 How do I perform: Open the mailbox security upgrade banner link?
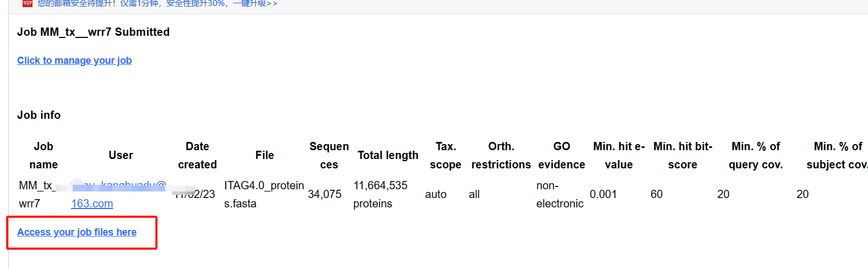tap(157, 3)
